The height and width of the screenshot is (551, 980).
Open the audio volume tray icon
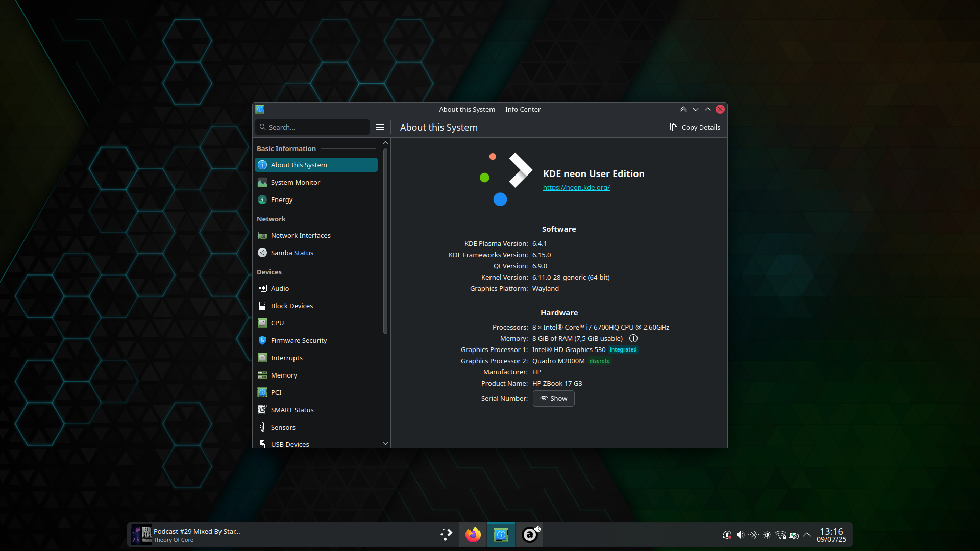coord(741,535)
